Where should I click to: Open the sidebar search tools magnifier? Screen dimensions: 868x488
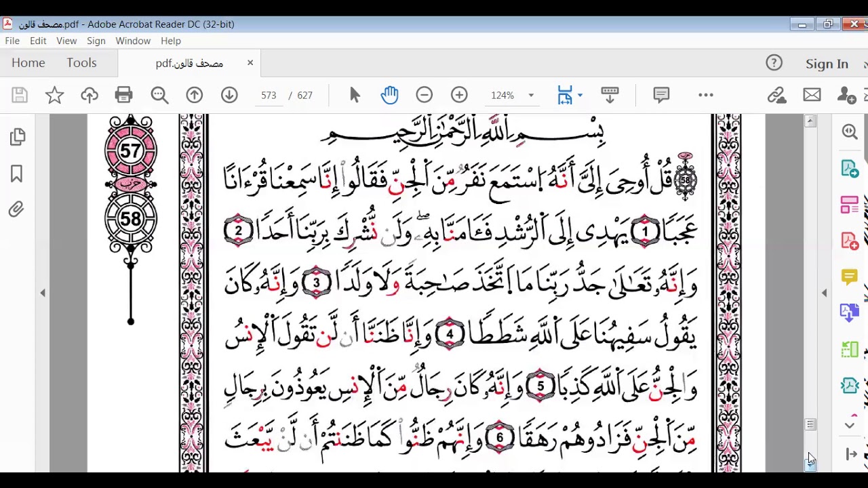(850, 131)
